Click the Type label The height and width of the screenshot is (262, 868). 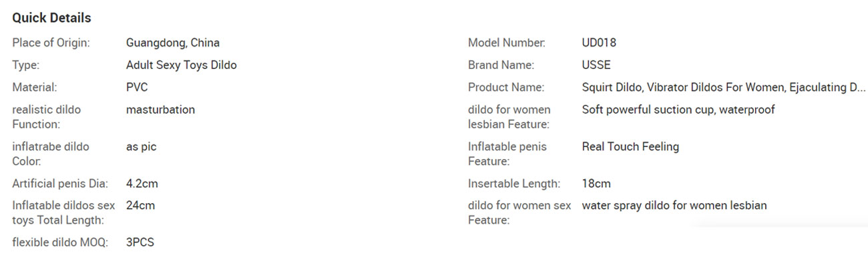tap(26, 65)
